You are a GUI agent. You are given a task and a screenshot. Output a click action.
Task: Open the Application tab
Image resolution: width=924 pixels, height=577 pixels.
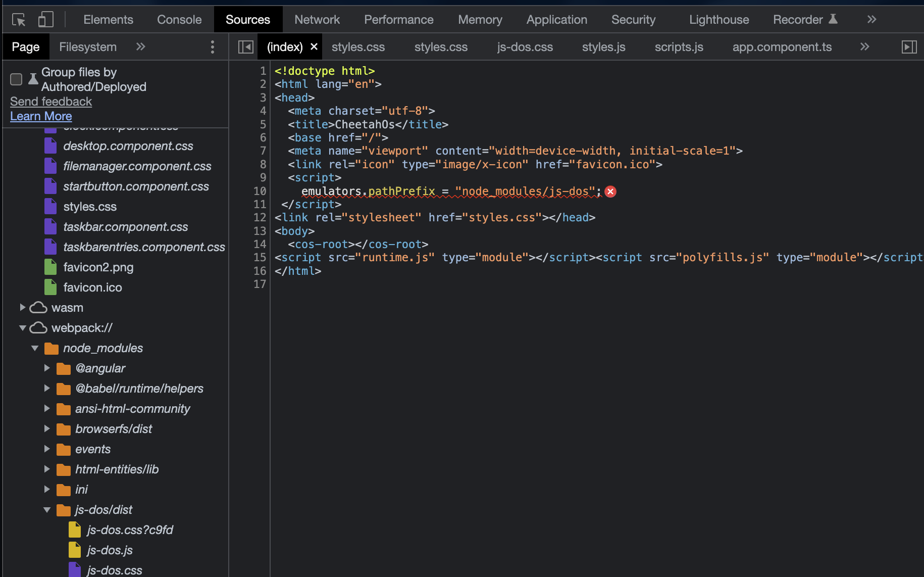[557, 20]
